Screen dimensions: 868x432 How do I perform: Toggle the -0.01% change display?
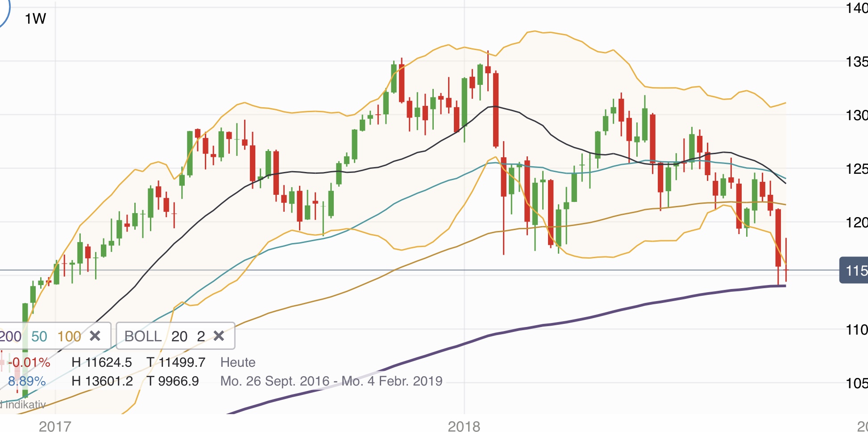click(x=28, y=362)
